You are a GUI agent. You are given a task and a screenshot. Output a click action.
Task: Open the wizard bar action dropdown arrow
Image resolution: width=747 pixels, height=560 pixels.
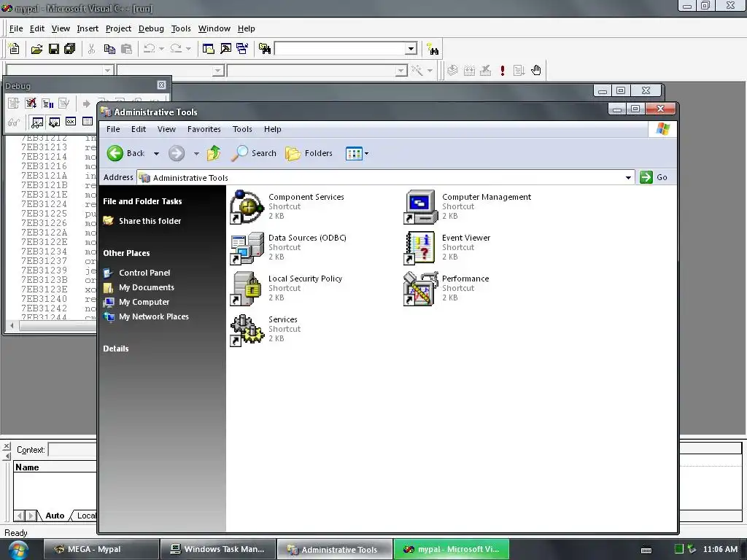[430, 71]
